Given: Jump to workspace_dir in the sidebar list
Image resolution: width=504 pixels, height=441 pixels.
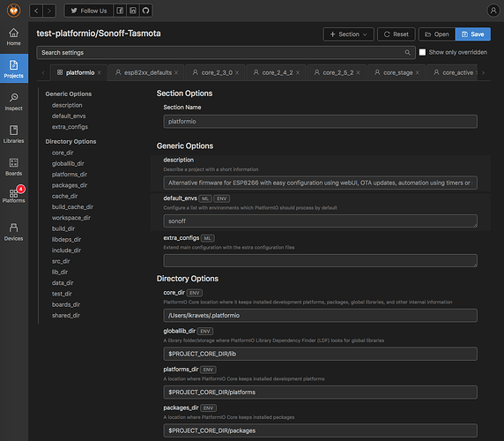Looking at the screenshot, I should (x=71, y=218).
